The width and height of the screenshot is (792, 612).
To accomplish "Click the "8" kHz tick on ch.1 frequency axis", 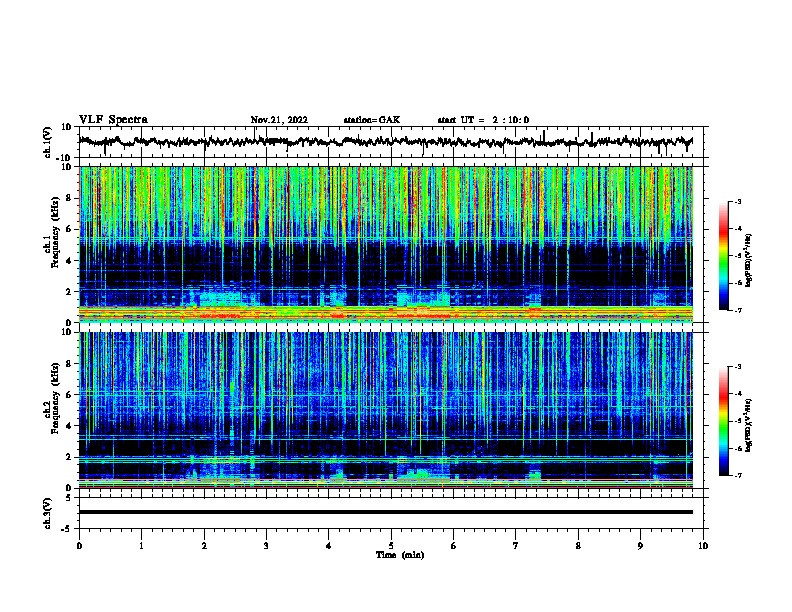I will click(70, 198).
